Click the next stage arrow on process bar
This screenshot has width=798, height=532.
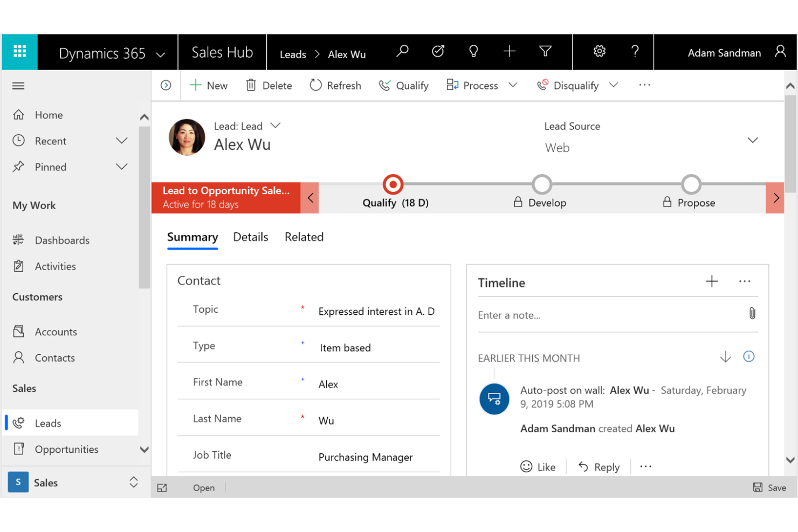(x=775, y=198)
